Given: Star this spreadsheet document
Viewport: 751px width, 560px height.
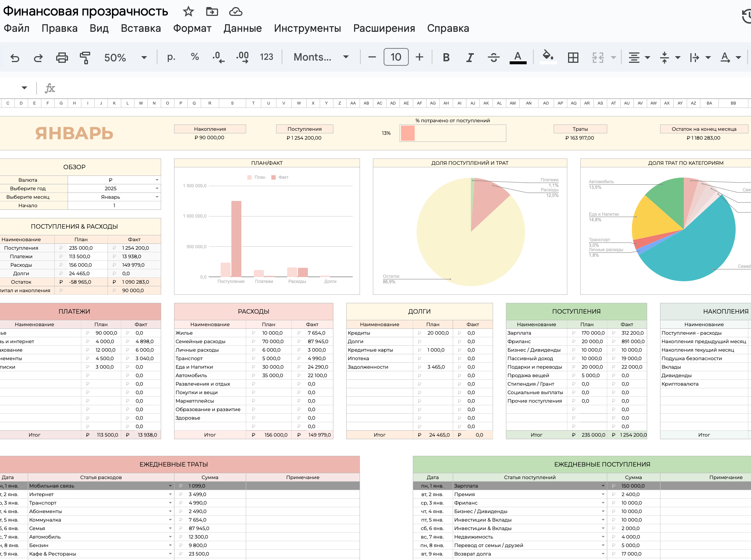Looking at the screenshot, I should 188,11.
